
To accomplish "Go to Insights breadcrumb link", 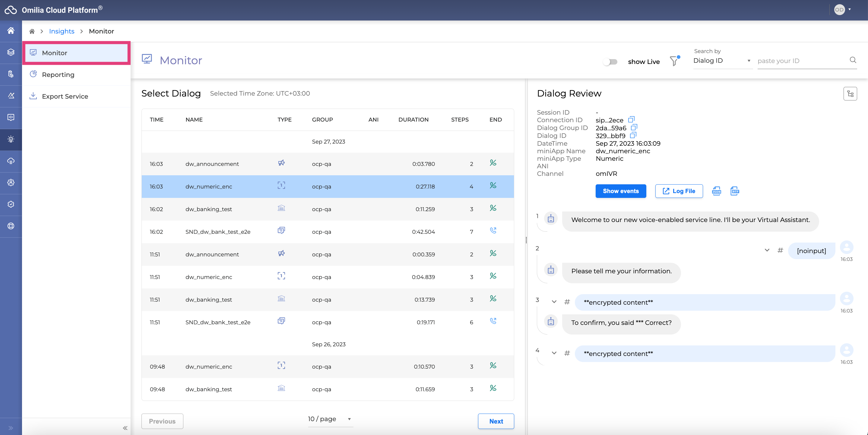I will point(62,31).
